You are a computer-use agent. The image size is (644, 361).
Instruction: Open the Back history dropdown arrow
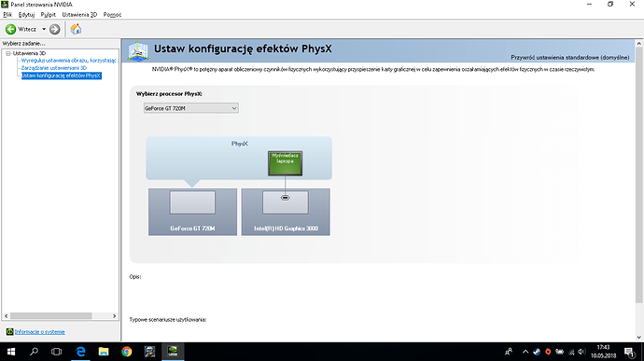tap(44, 29)
